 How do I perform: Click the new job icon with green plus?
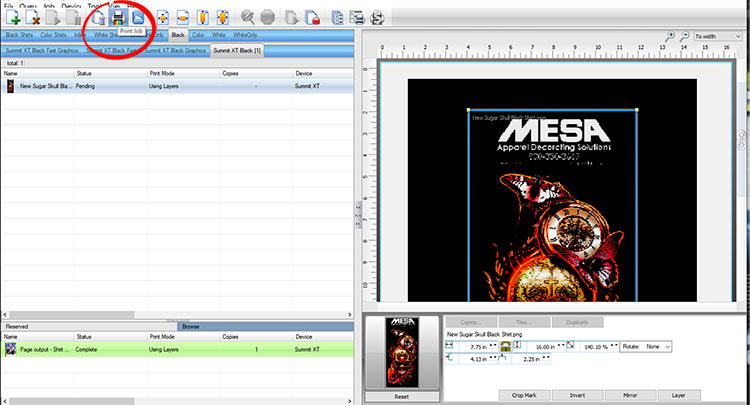pyautogui.click(x=14, y=17)
